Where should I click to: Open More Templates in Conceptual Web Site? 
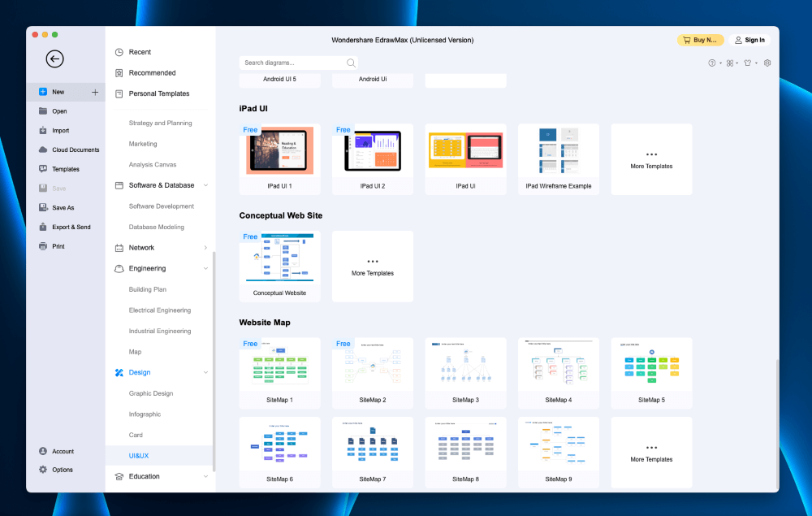[x=373, y=267]
